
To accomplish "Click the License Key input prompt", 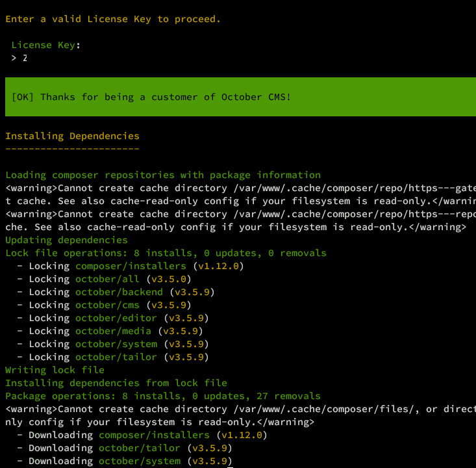I will 25,58.
